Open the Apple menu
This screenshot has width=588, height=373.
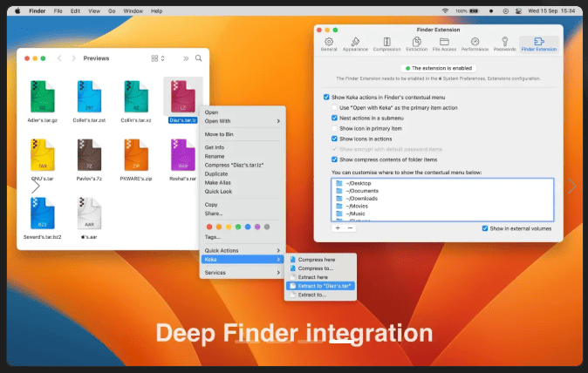pos(17,10)
